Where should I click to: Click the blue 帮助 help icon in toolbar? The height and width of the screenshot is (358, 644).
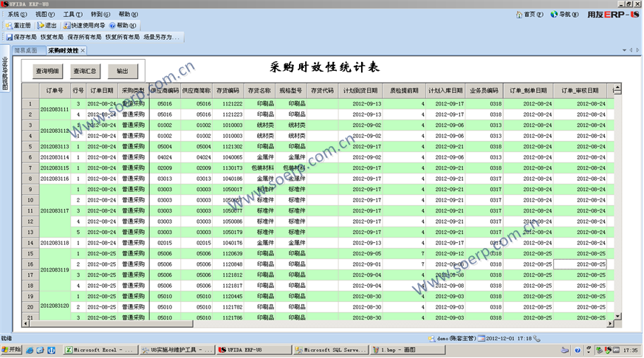pyautogui.click(x=112, y=25)
